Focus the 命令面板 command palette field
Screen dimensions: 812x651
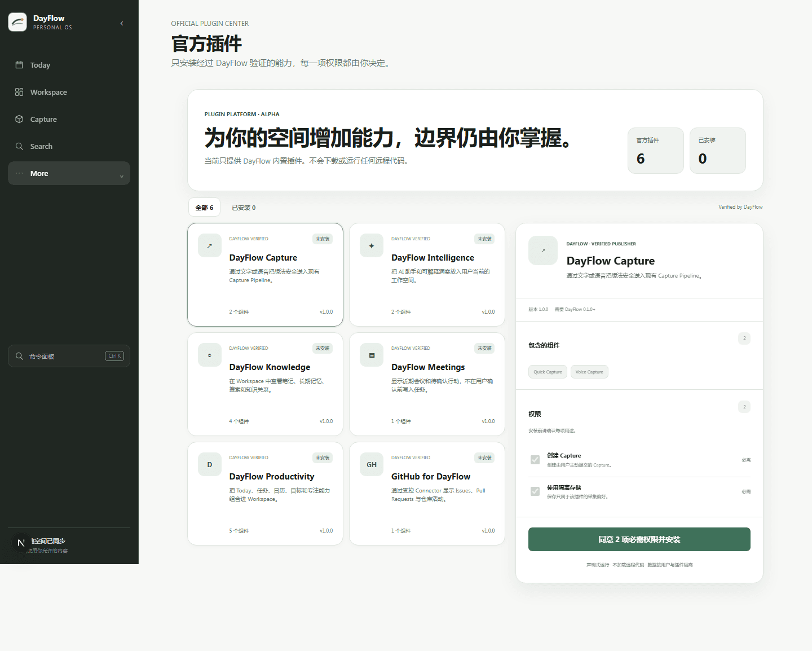[69, 356]
